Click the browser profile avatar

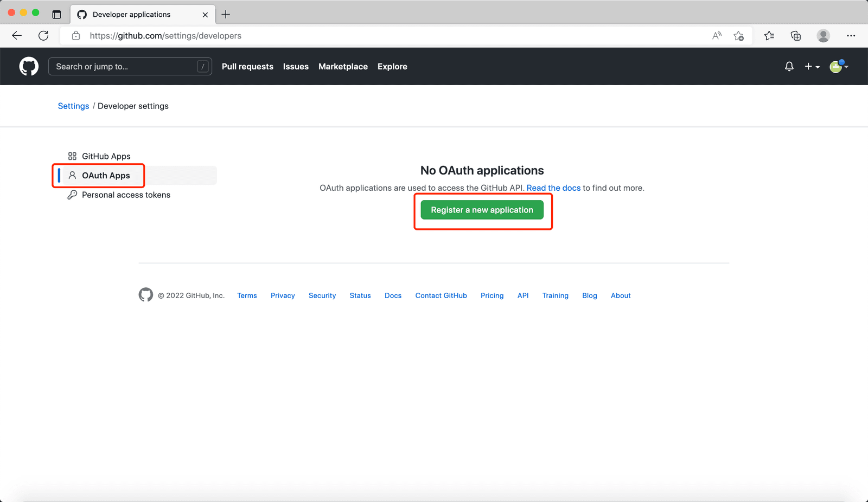point(824,36)
